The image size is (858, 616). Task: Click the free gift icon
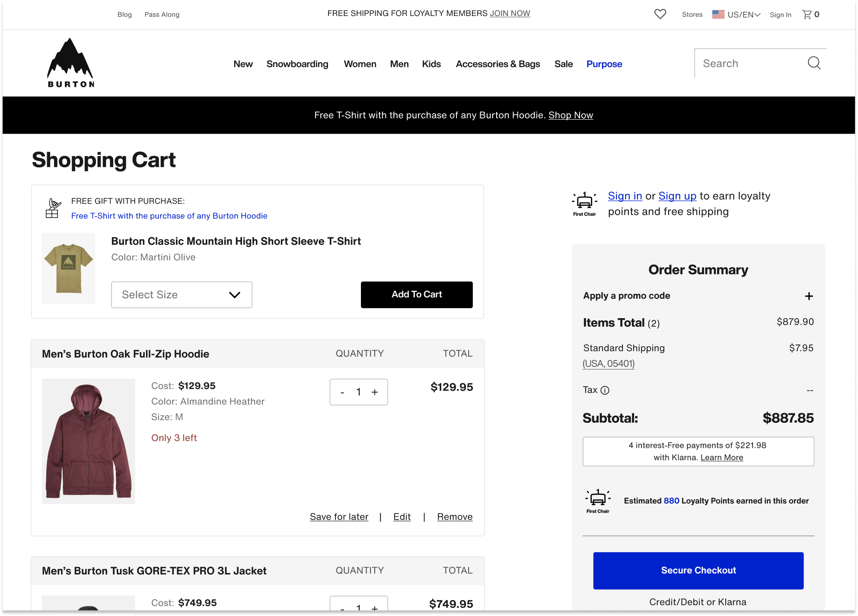coord(53,208)
